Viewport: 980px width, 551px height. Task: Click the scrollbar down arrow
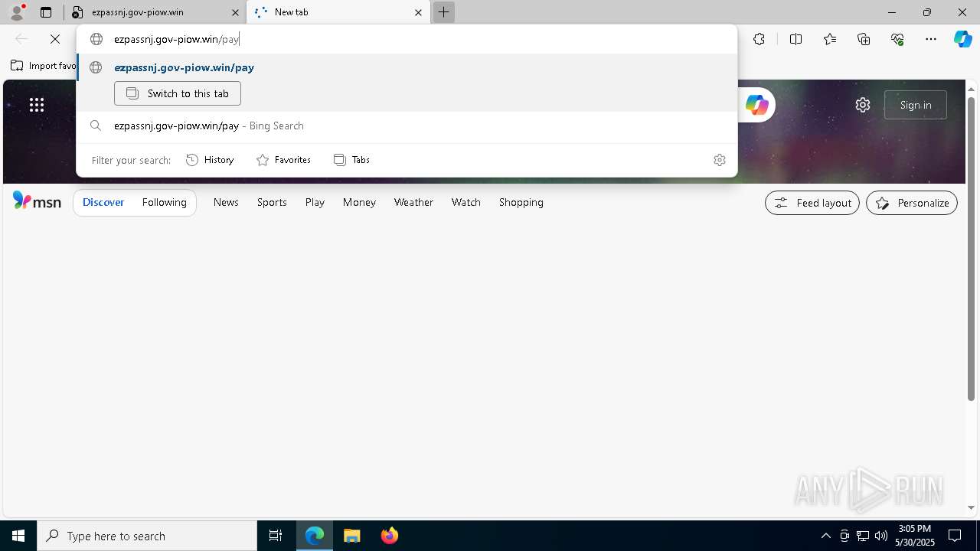[971, 507]
